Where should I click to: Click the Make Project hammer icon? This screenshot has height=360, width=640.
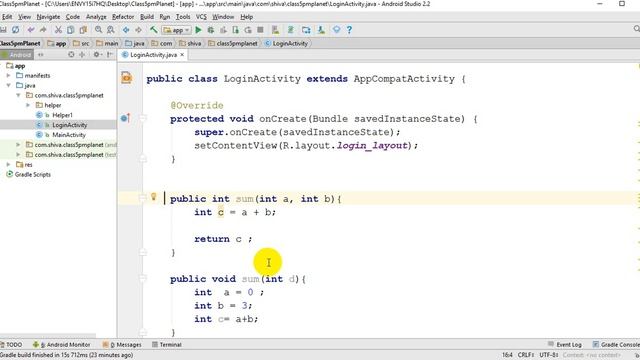(153, 30)
